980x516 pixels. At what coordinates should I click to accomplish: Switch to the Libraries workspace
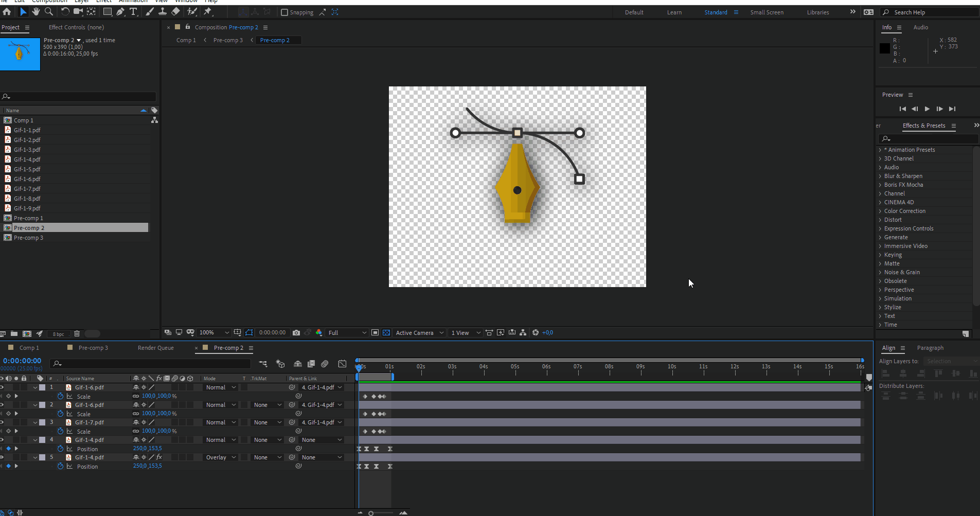coord(818,12)
